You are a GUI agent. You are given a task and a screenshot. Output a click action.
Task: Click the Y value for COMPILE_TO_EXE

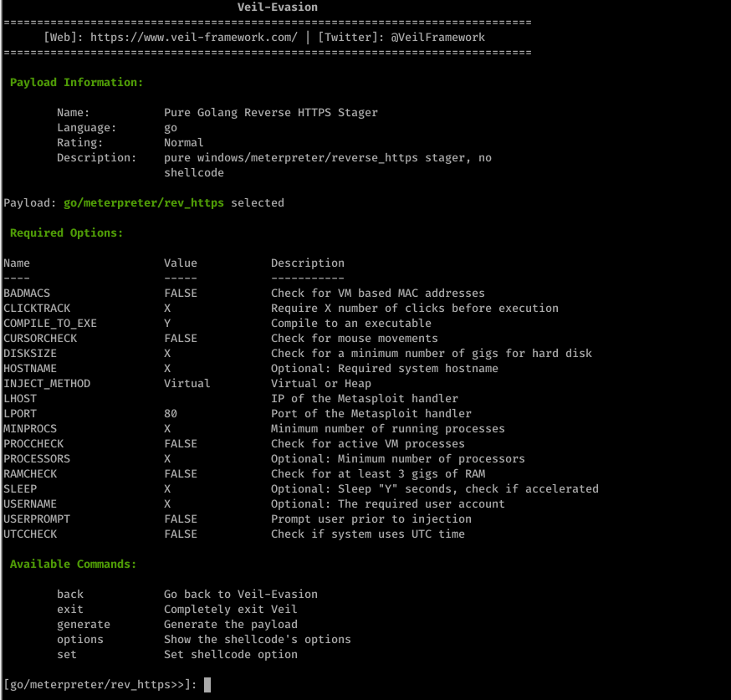pyautogui.click(x=167, y=324)
